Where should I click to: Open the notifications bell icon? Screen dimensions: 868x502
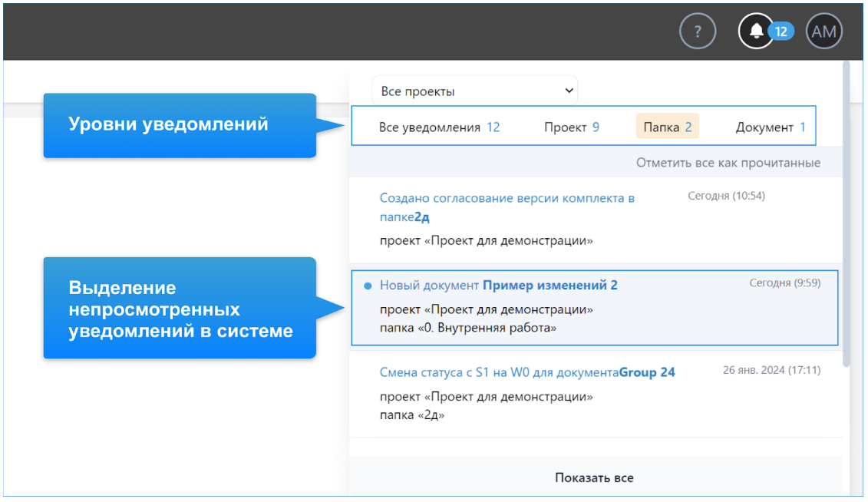[756, 31]
